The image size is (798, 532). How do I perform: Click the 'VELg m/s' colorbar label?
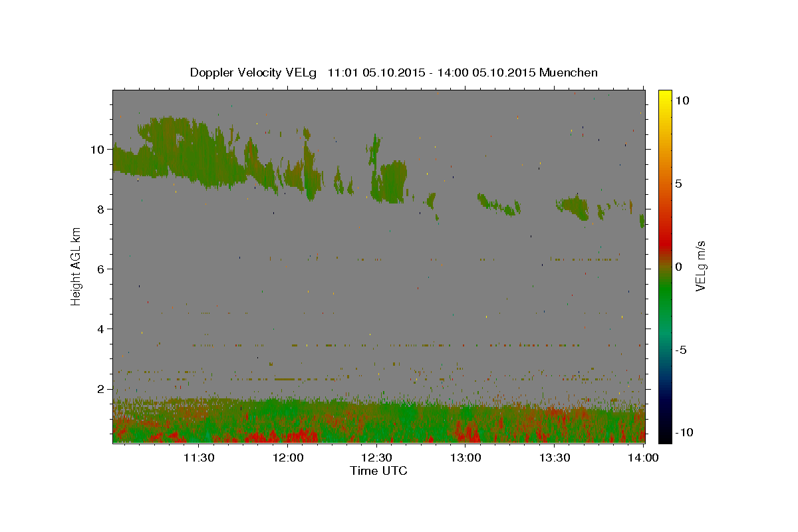coord(700,266)
